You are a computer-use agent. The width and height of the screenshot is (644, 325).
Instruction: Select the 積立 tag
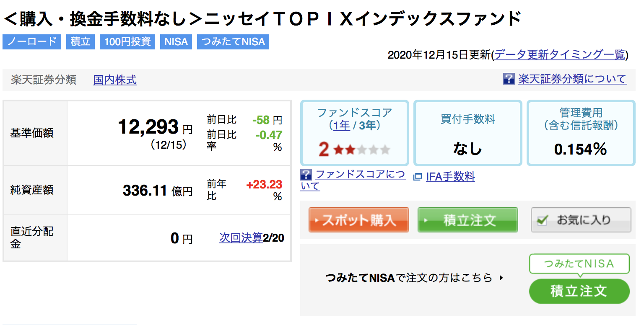click(x=80, y=42)
